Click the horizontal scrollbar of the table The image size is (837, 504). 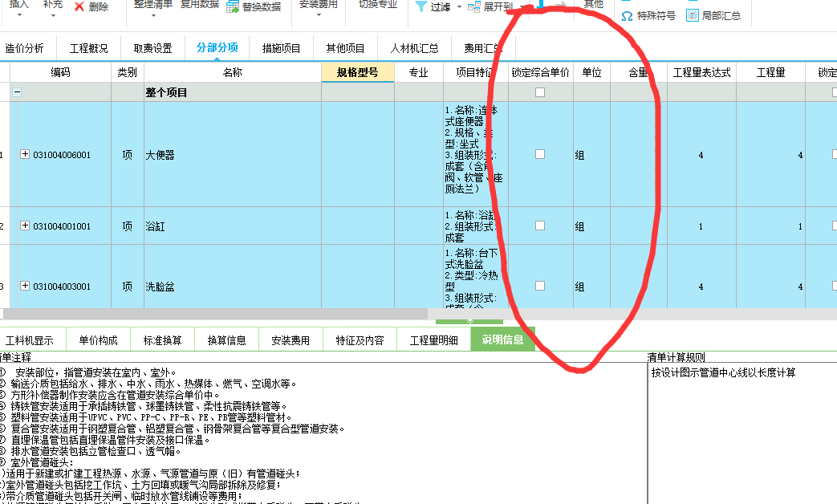coord(215,314)
